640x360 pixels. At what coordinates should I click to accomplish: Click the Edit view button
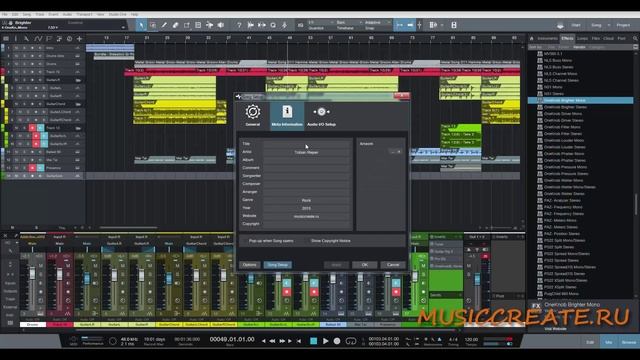click(590, 342)
